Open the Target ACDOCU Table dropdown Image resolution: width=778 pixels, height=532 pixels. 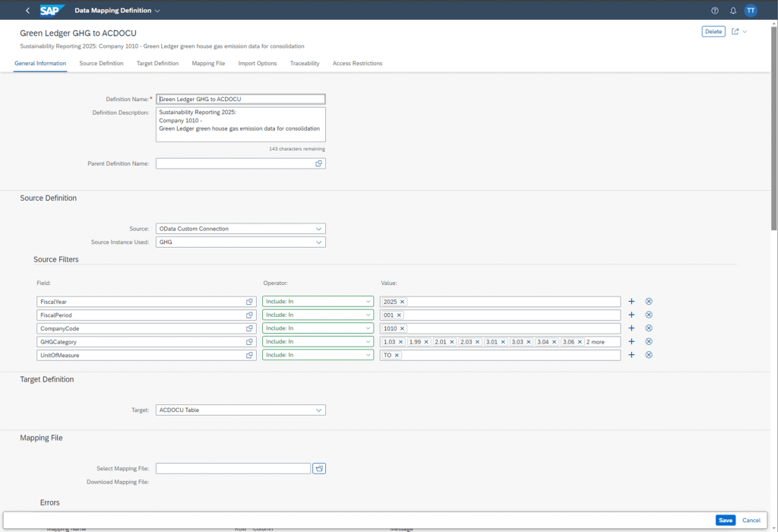pos(318,410)
